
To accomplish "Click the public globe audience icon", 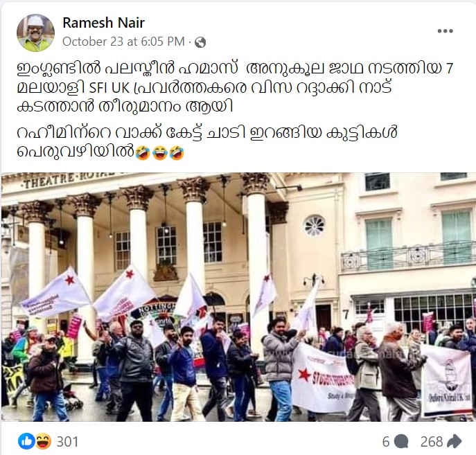I will click(200, 42).
